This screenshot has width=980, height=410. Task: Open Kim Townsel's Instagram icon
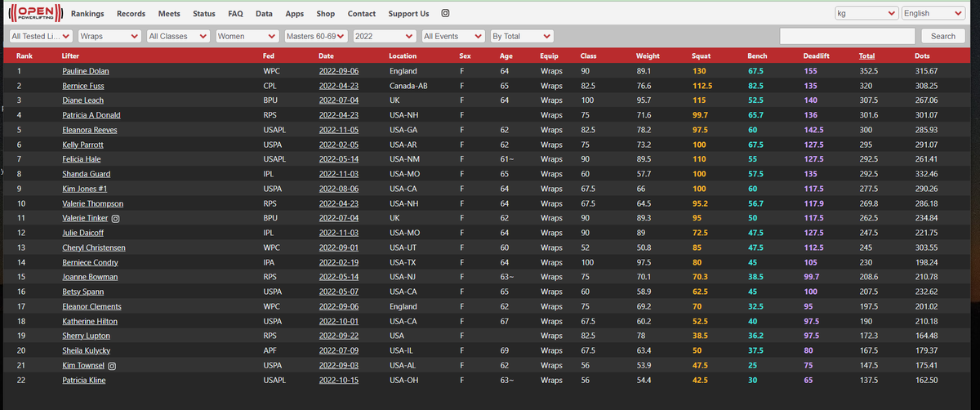pos(112,365)
